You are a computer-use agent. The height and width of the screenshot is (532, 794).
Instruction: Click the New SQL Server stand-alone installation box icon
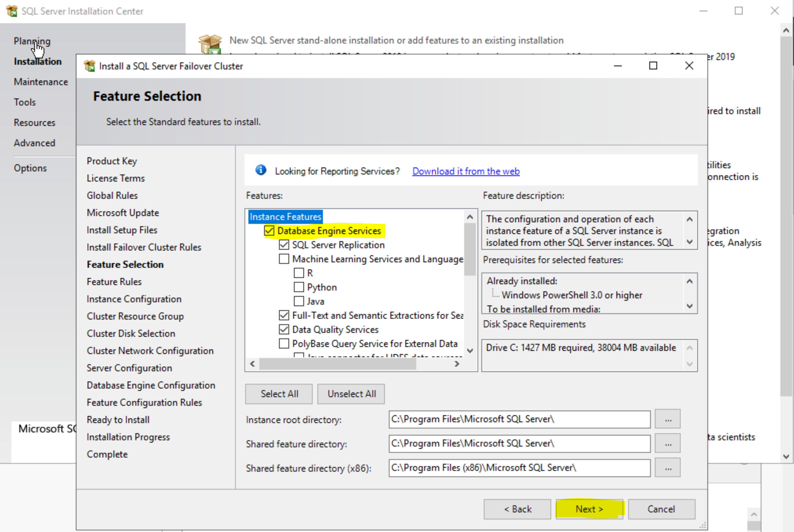pyautogui.click(x=210, y=44)
